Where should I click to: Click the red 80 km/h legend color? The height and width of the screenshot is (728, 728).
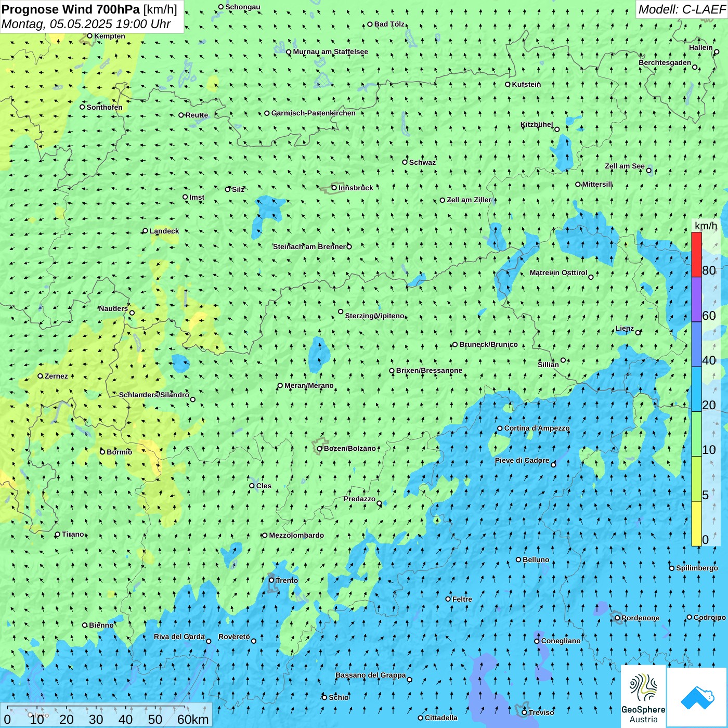696,254
